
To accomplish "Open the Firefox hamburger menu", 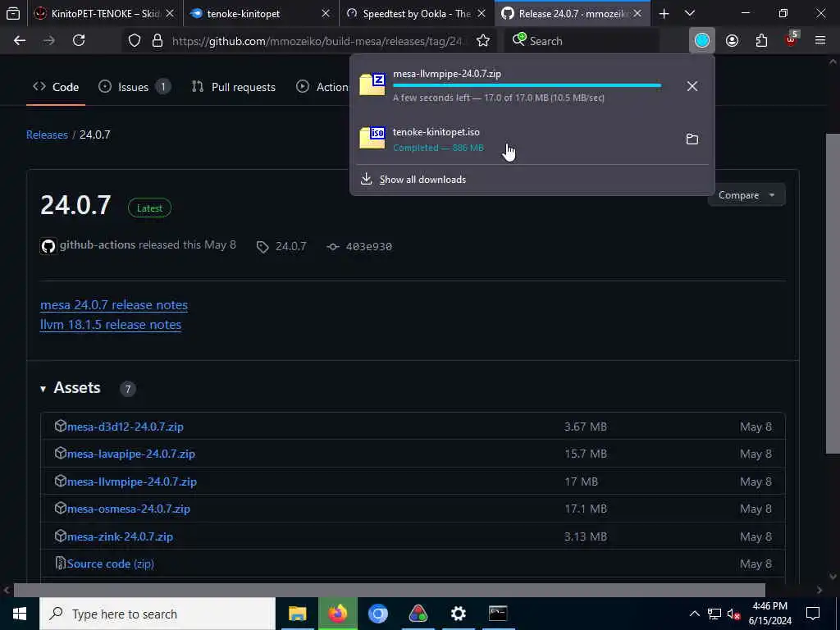I will 820,40.
